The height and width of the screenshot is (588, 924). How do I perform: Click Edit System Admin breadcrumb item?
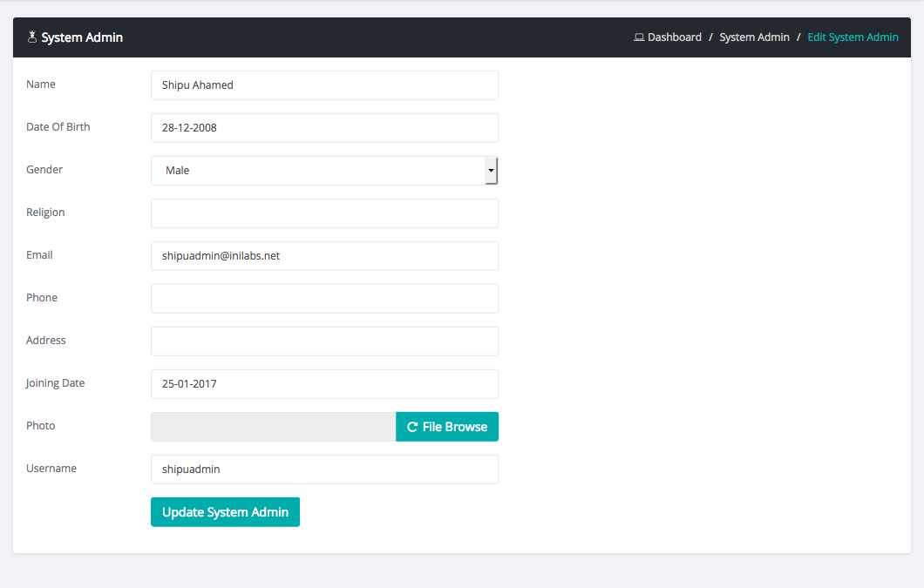(853, 37)
